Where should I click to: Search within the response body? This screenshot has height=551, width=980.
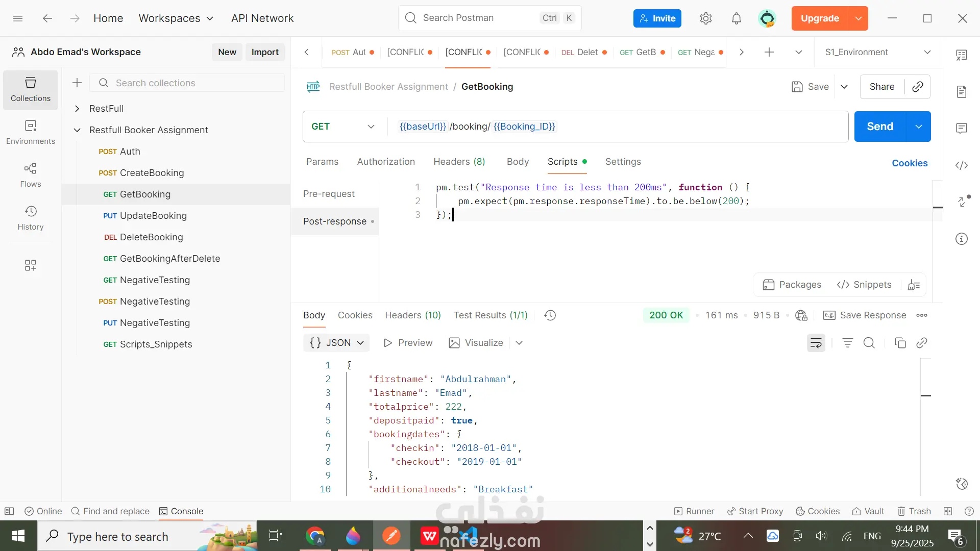[x=869, y=343]
